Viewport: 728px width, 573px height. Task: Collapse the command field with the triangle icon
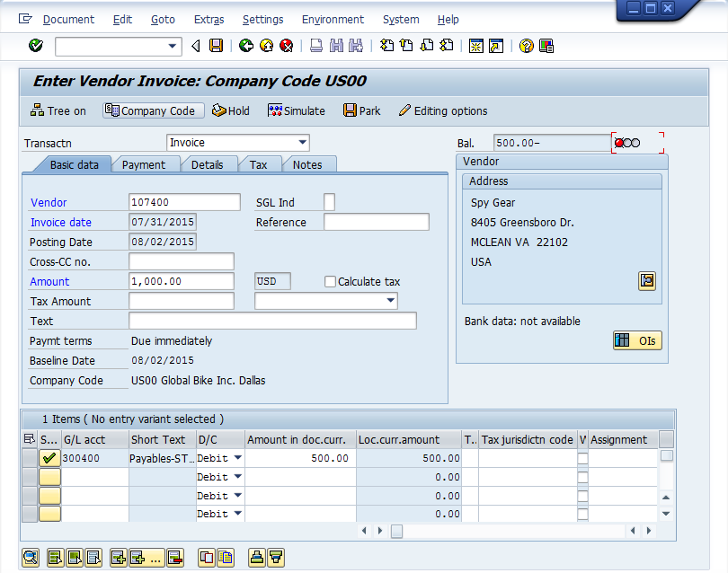pos(195,46)
